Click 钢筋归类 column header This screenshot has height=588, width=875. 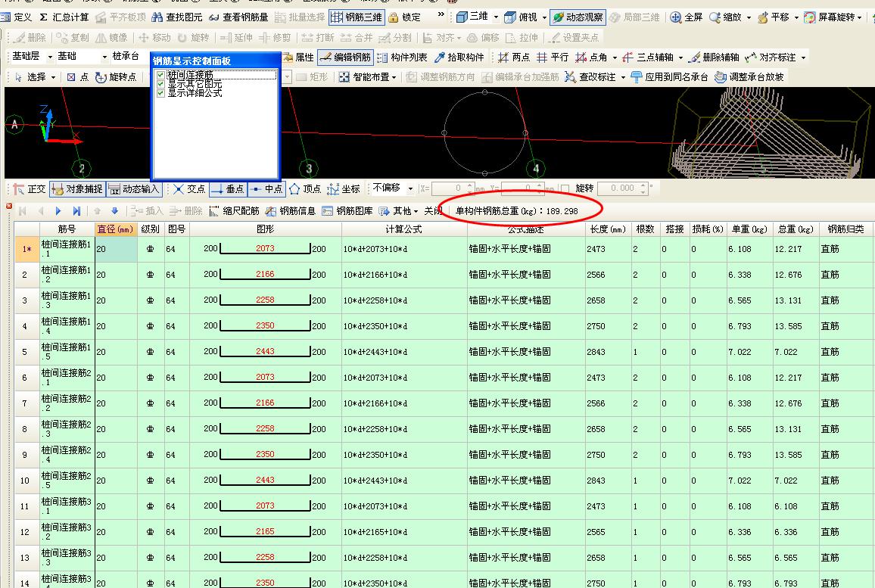(x=846, y=229)
